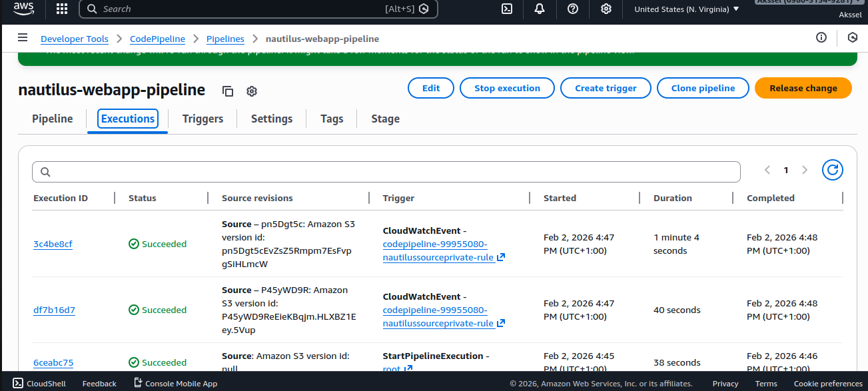
Task: Toggle the side navigation hamburger menu
Action: pyautogui.click(x=23, y=38)
